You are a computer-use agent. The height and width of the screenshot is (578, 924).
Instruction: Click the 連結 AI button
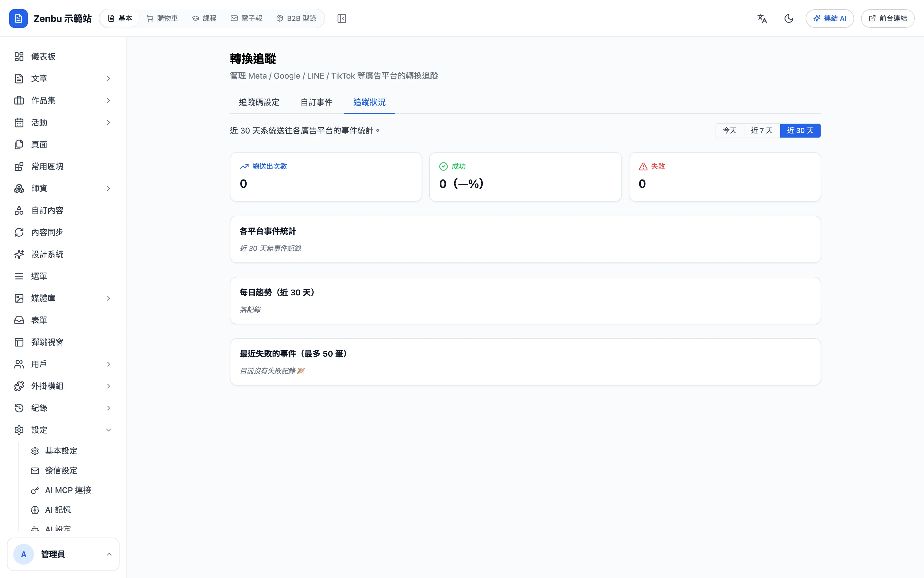pyautogui.click(x=830, y=18)
